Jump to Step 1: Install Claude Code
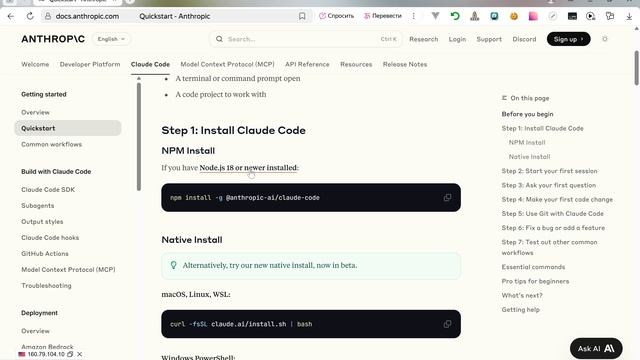Screen dimensions: 640x360 [x=542, y=128]
